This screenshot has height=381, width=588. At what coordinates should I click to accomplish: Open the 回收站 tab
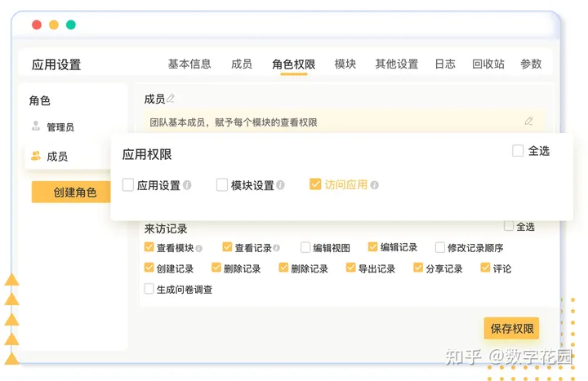point(488,64)
